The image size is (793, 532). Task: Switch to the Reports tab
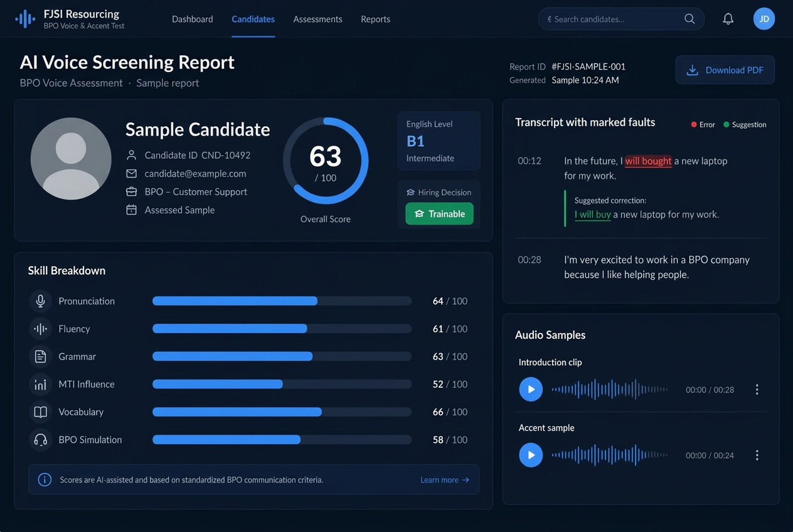tap(375, 19)
